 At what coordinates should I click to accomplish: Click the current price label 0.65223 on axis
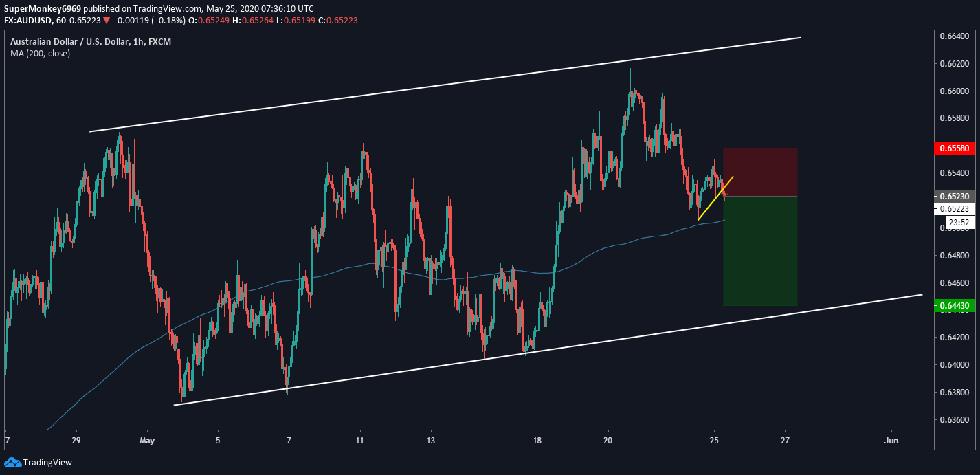pyautogui.click(x=954, y=209)
